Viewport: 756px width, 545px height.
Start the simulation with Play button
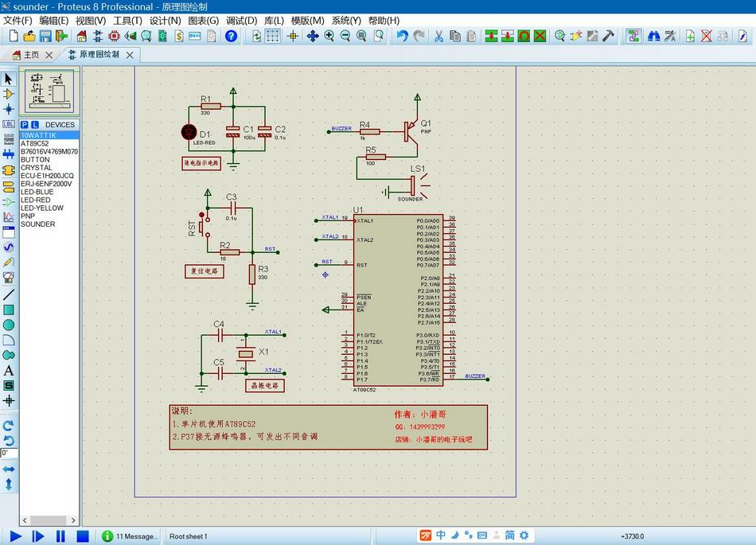click(15, 535)
